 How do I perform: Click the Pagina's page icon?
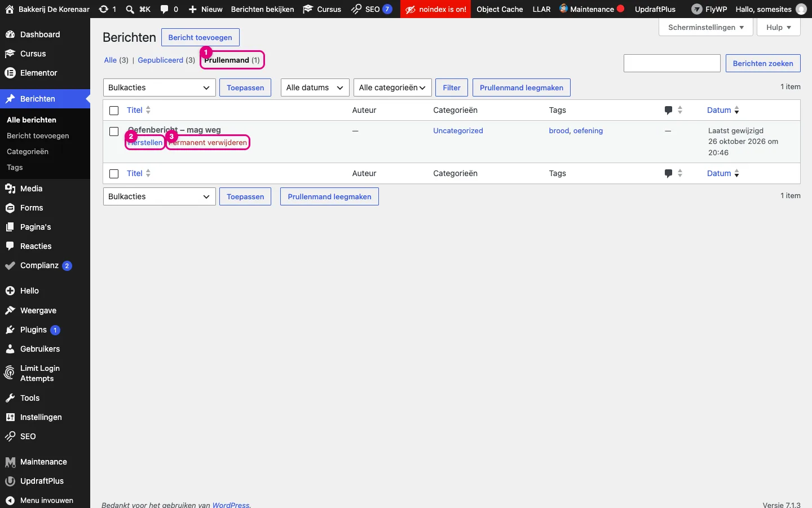tap(10, 227)
